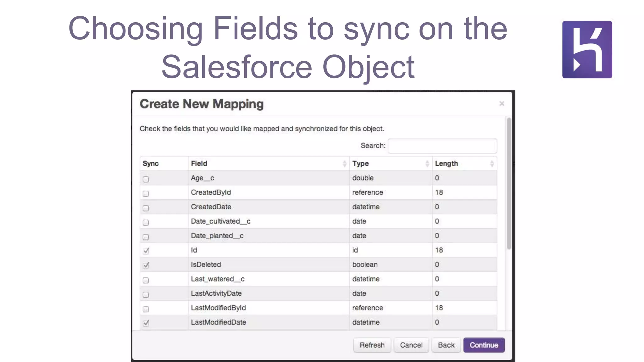The width and height of the screenshot is (644, 362).
Task: Select the LastModifiedDate field name
Action: point(219,322)
